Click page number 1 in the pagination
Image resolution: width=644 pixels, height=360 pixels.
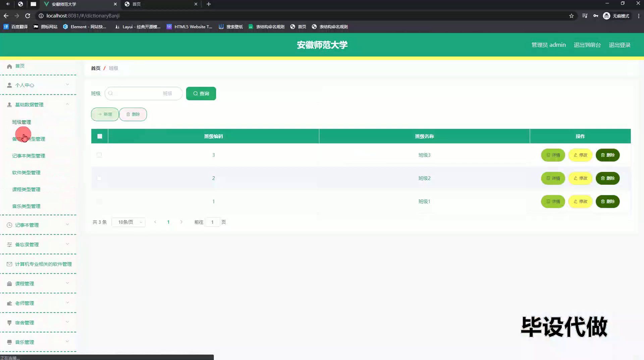[x=168, y=222]
